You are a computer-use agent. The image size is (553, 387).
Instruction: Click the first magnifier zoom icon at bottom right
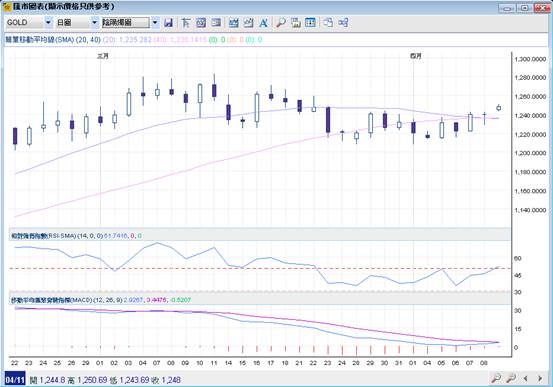(x=496, y=379)
